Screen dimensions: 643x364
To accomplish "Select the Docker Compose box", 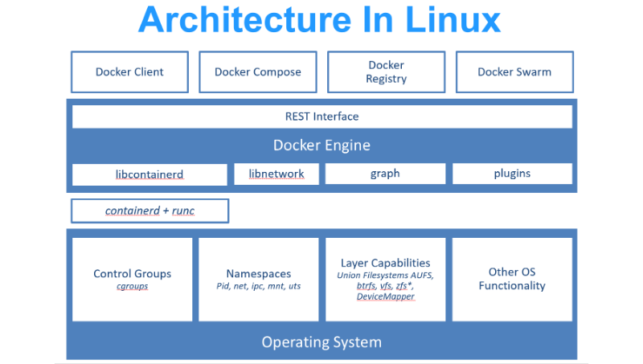I will click(258, 72).
